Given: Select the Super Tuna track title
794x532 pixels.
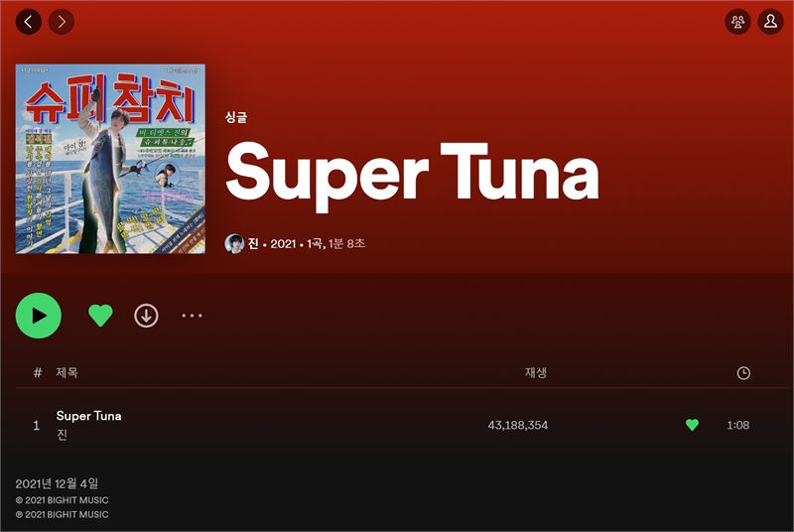Looking at the screenshot, I should pos(88,416).
